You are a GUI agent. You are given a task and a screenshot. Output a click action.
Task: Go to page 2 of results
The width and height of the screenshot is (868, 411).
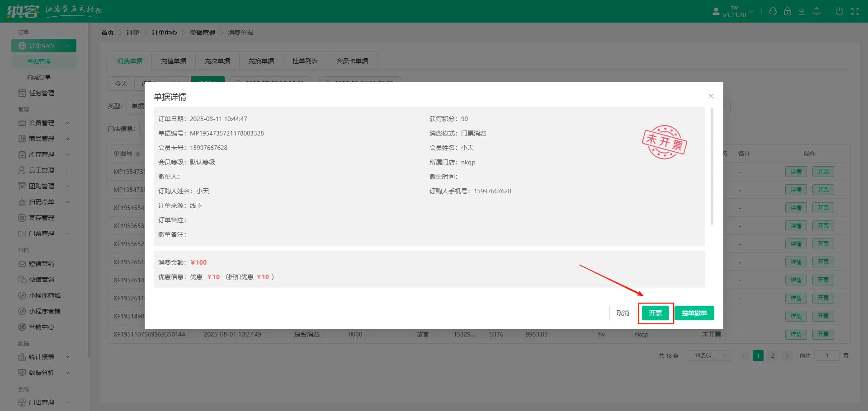773,355
